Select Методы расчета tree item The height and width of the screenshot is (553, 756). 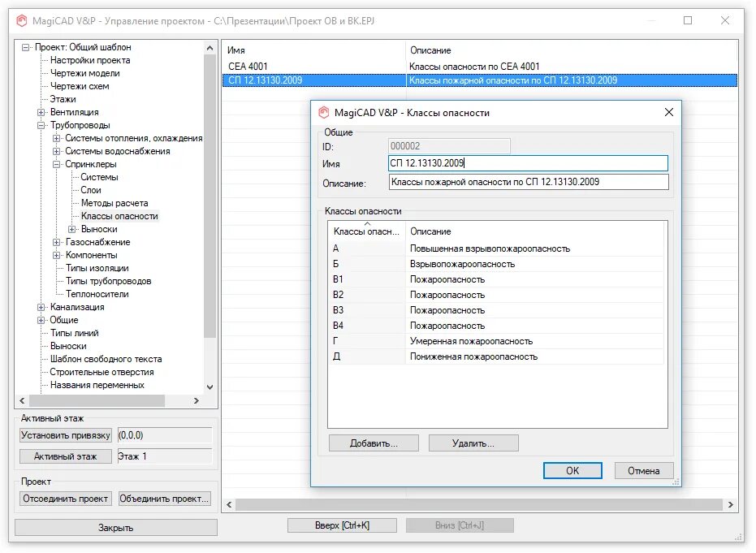[114, 204]
